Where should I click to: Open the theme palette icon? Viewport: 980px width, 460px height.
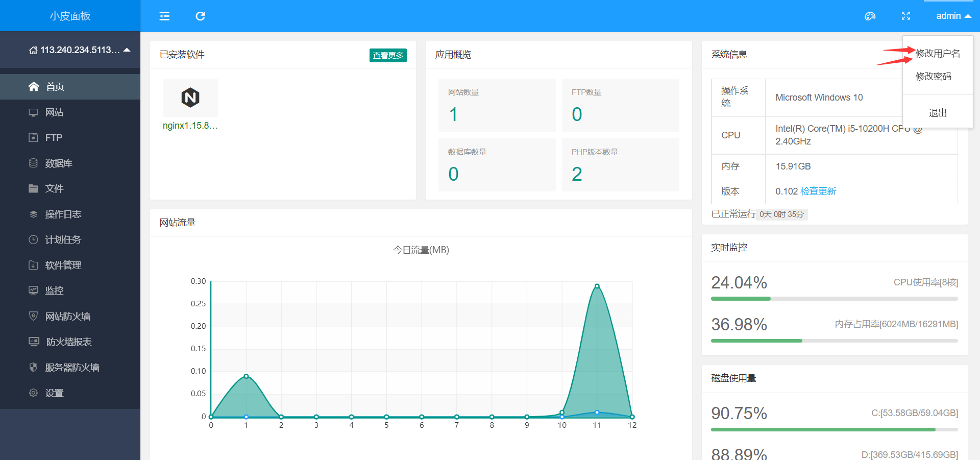[x=870, y=16]
